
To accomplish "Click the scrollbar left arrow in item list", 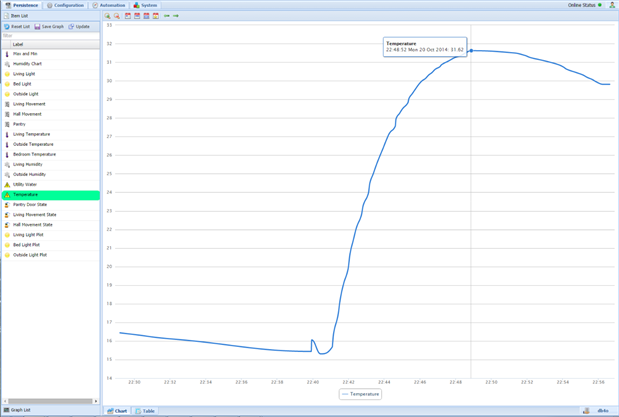I will tap(5, 401).
